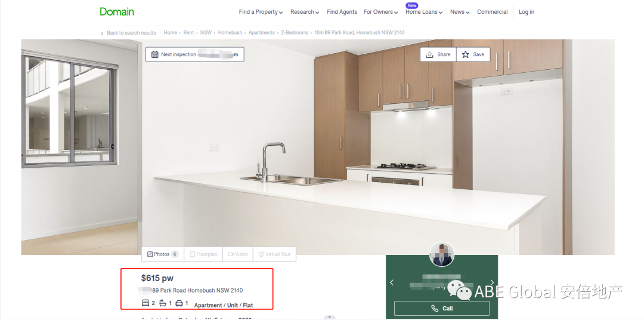Open Homebush breadcrumb link
644x320 pixels.
(x=230, y=33)
